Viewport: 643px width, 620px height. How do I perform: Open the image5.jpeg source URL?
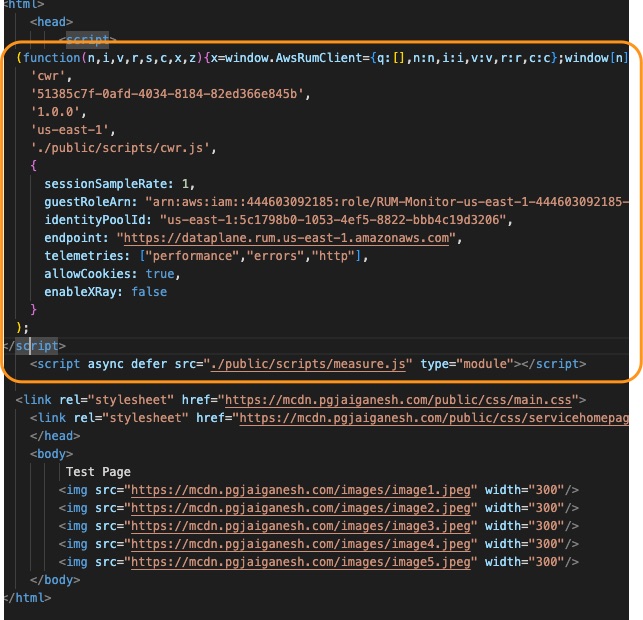tap(301, 562)
